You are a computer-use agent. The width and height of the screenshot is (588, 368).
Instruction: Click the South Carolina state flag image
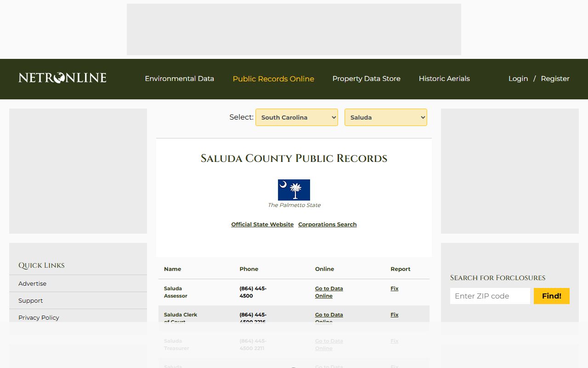(294, 190)
